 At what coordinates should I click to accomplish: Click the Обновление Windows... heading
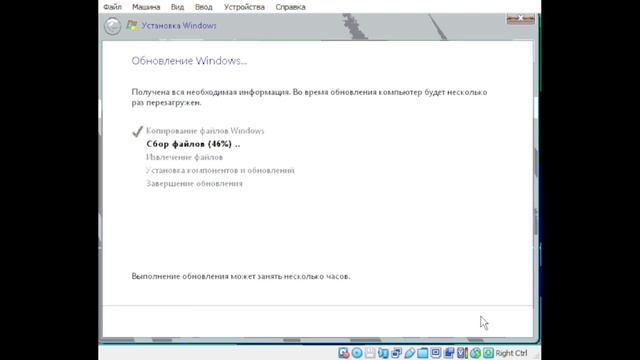(x=189, y=61)
